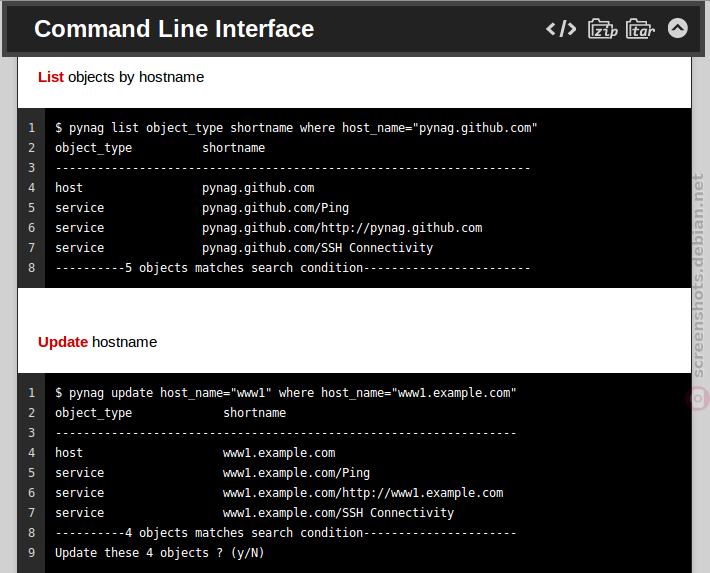The height and width of the screenshot is (573, 710).
Task: Click the www1.example.com host output line
Action: (x=195, y=453)
